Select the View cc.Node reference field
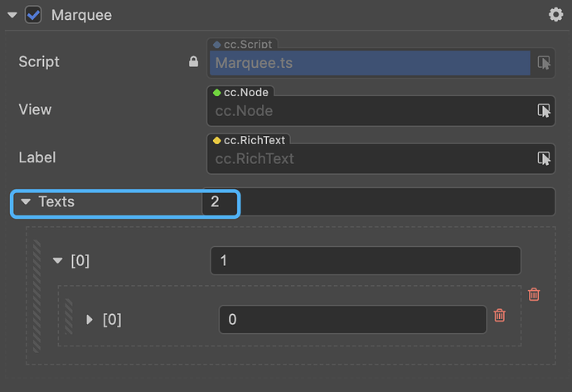This screenshot has width=572, height=392. pyautogui.click(x=369, y=111)
